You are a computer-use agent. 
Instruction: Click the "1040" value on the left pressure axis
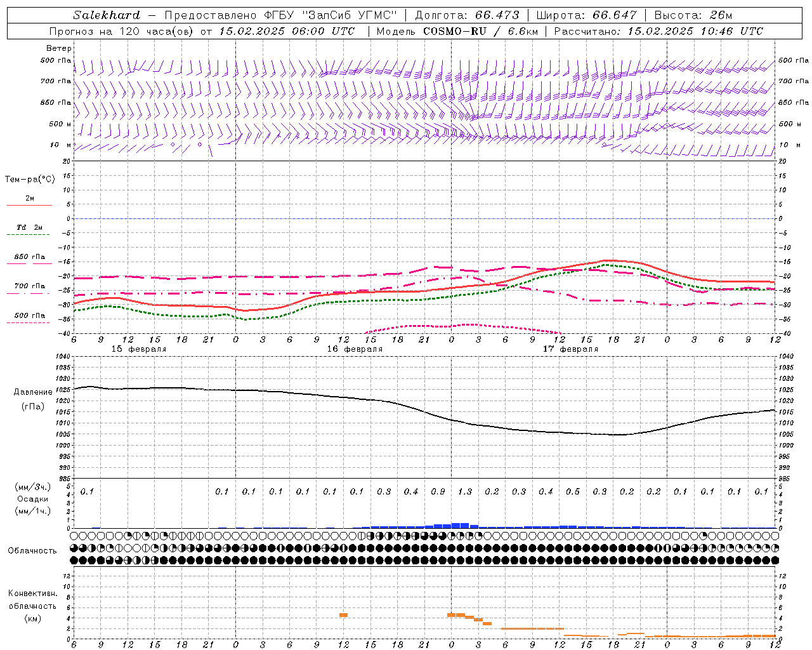[63, 357]
